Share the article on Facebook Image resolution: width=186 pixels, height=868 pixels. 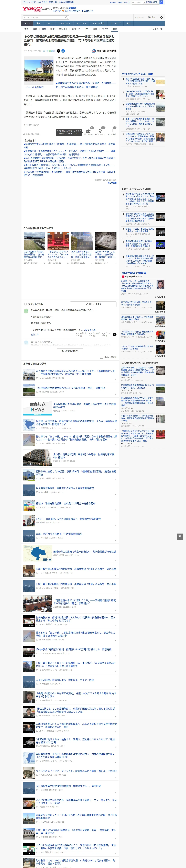pos(63,51)
